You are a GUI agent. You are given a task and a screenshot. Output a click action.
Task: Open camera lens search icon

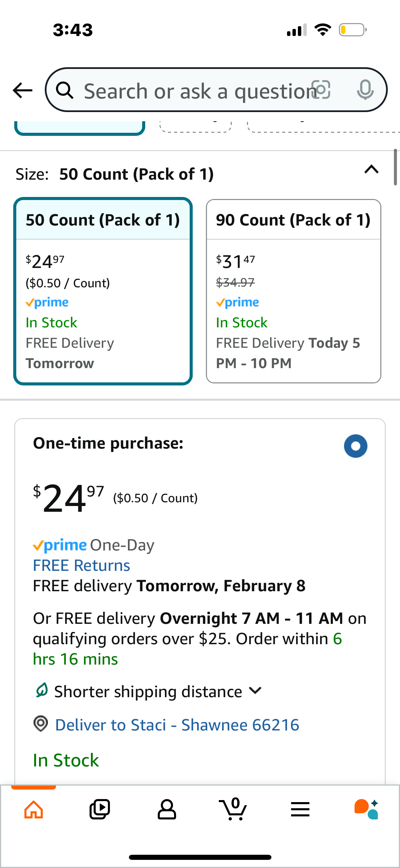[321, 90]
